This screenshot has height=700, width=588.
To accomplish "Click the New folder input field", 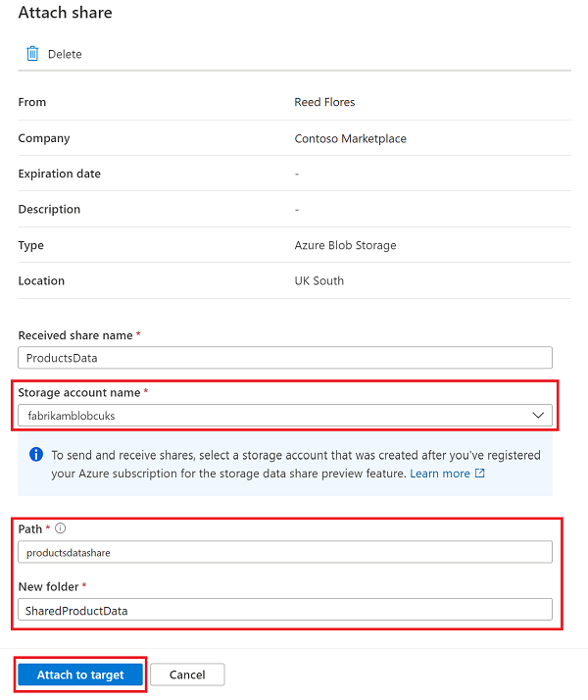I will [284, 610].
